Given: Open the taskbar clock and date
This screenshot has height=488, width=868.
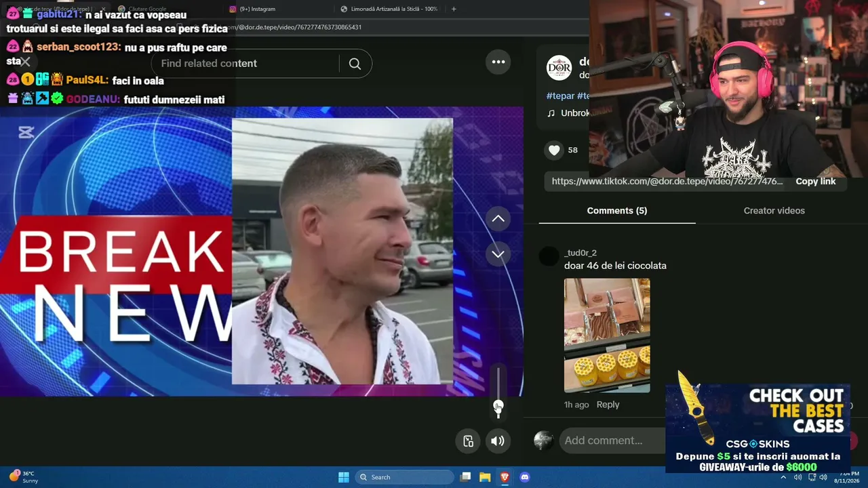Looking at the screenshot, I should (x=846, y=477).
